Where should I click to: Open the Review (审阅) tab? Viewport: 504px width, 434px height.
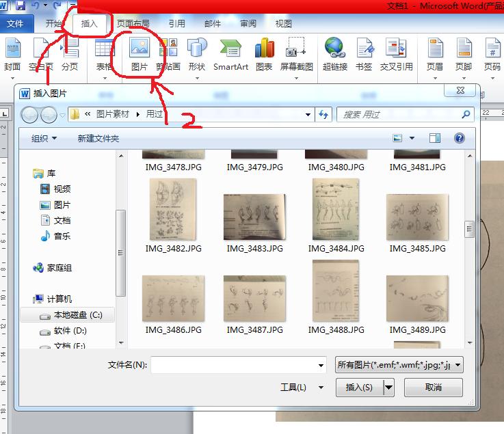248,23
